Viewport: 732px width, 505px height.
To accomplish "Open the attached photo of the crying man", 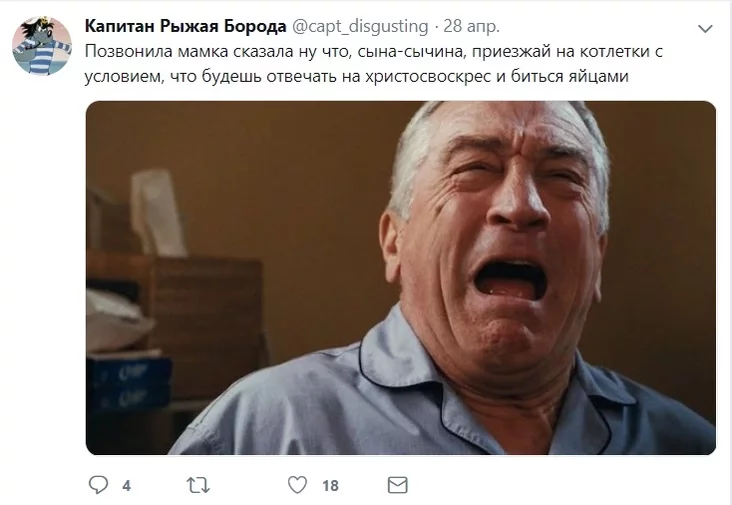I will coord(401,278).
